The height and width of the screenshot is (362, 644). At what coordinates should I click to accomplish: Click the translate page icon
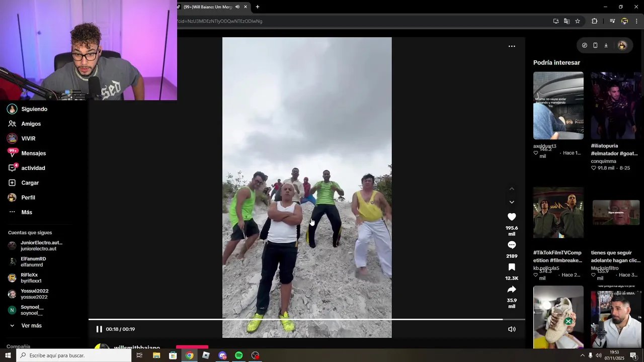pos(567,21)
